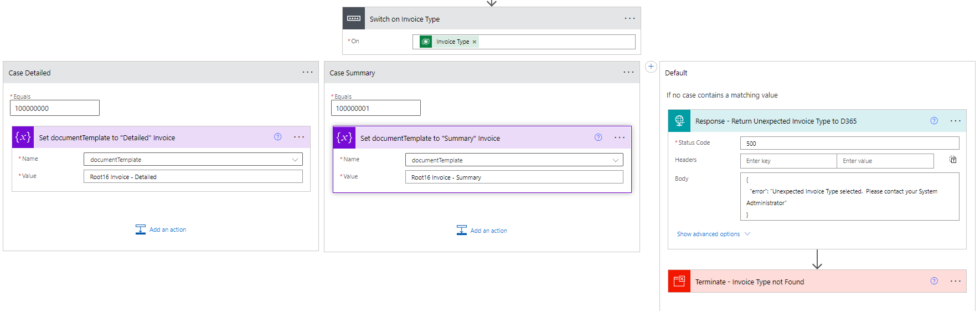Click the Switch on Invoice Type control icon
The height and width of the screenshot is (311, 980).
(x=353, y=18)
